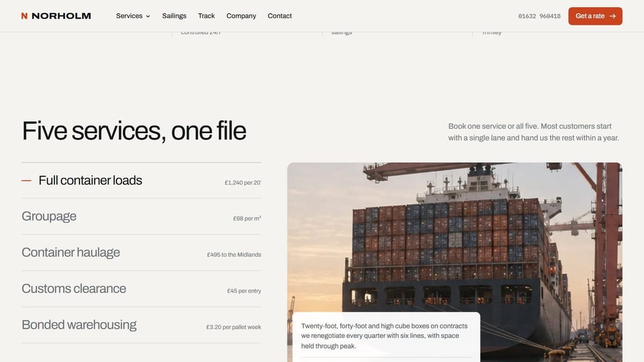
Task: Click the Twenty-foot, forty-foot description card
Action: coord(386,337)
